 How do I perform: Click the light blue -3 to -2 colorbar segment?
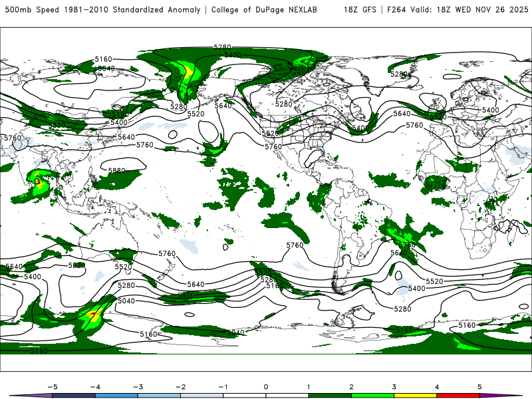coord(159,396)
